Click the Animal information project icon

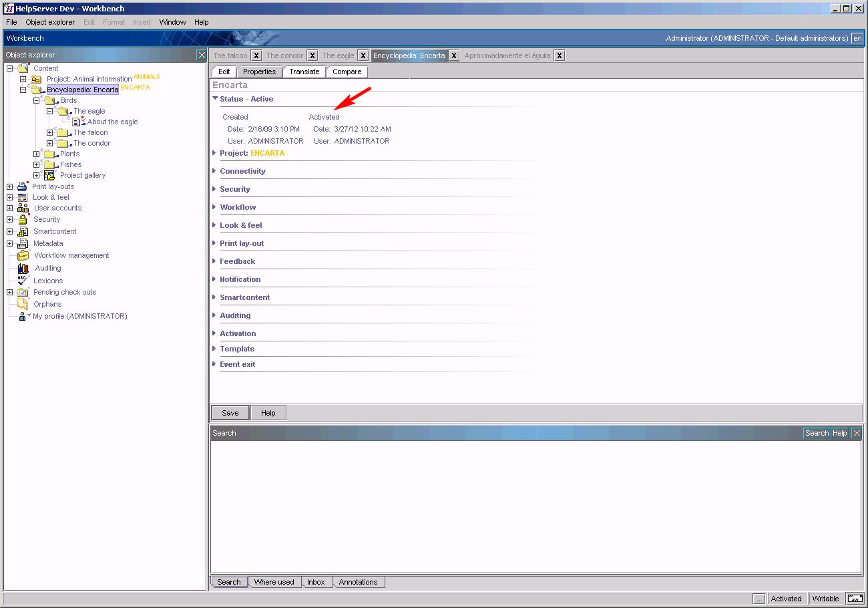[36, 79]
